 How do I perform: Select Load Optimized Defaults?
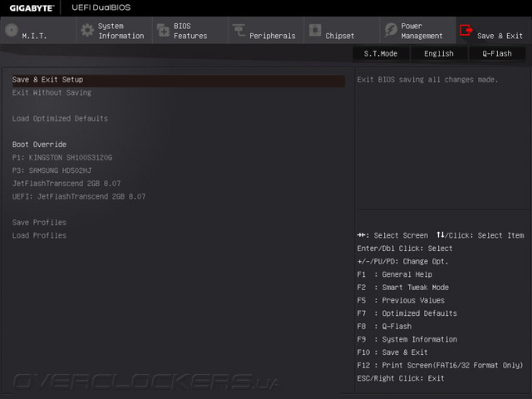coord(60,118)
